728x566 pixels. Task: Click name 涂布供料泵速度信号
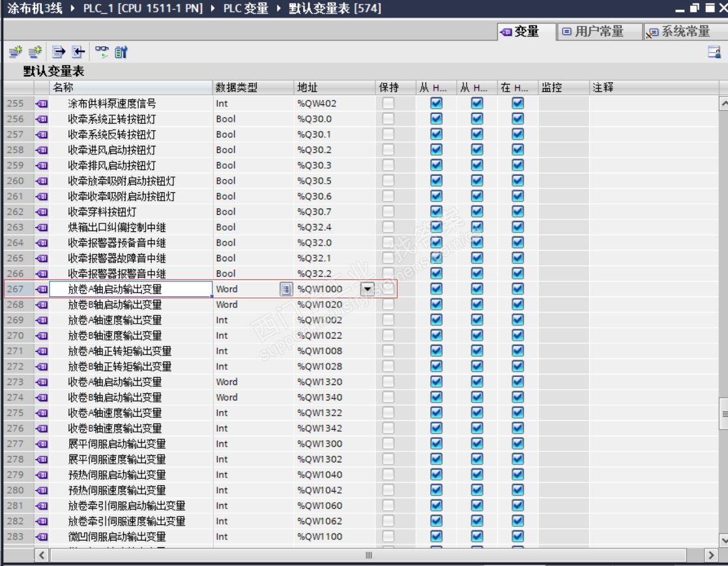[x=112, y=104]
